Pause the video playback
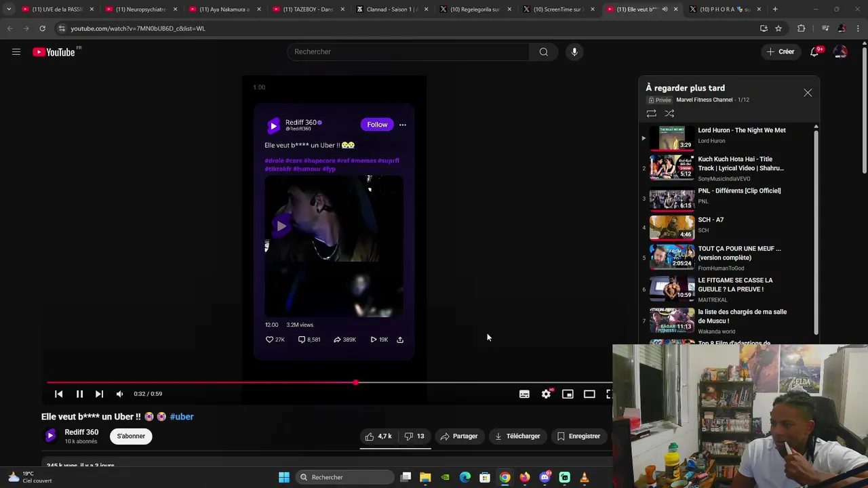 (x=79, y=394)
